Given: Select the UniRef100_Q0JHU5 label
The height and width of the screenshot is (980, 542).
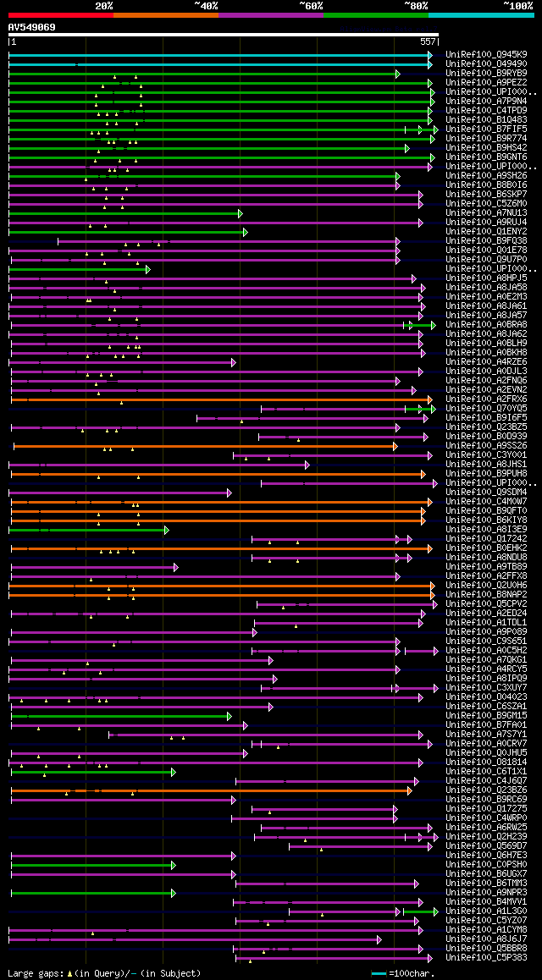Looking at the screenshot, I should [486, 753].
